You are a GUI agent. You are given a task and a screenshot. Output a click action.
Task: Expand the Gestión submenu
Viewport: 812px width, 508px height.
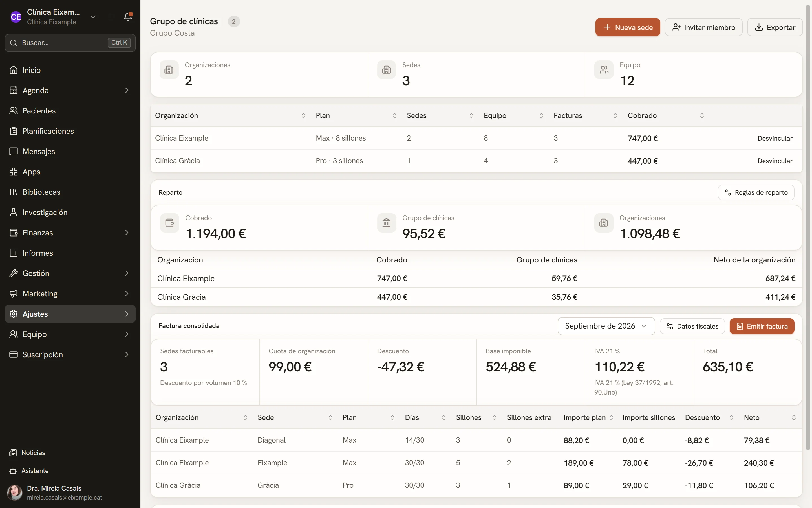(x=127, y=273)
